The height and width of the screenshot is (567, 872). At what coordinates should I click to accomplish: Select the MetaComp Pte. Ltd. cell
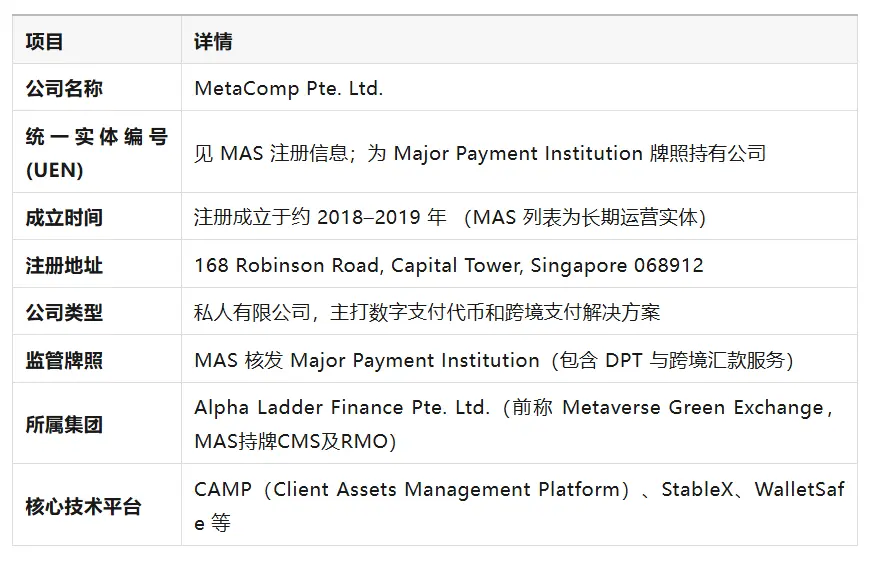click(519, 88)
